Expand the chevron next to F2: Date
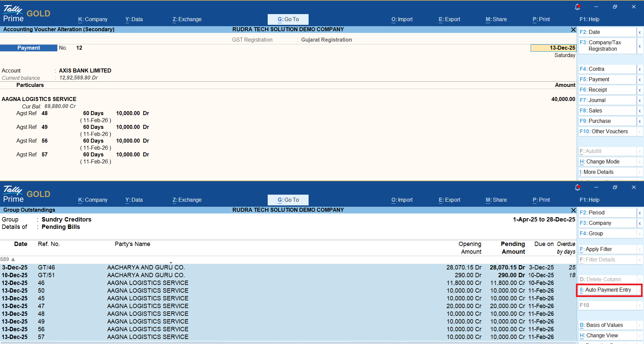The image size is (644, 344). coord(640,33)
